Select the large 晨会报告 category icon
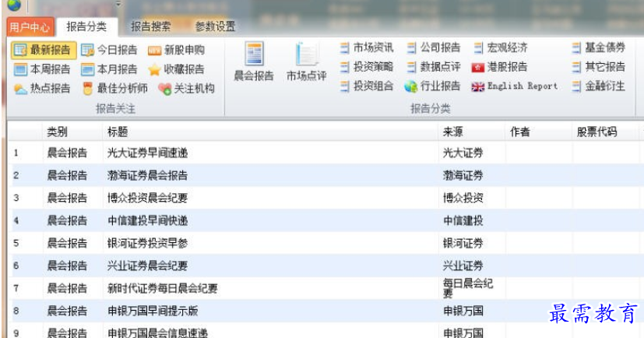644x338 pixels. [x=254, y=62]
